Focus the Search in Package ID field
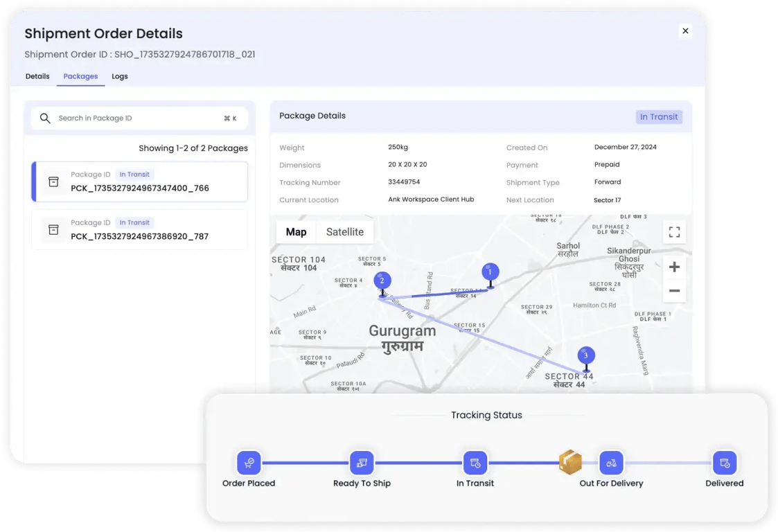Viewport: 778px width, 532px height. (x=139, y=118)
